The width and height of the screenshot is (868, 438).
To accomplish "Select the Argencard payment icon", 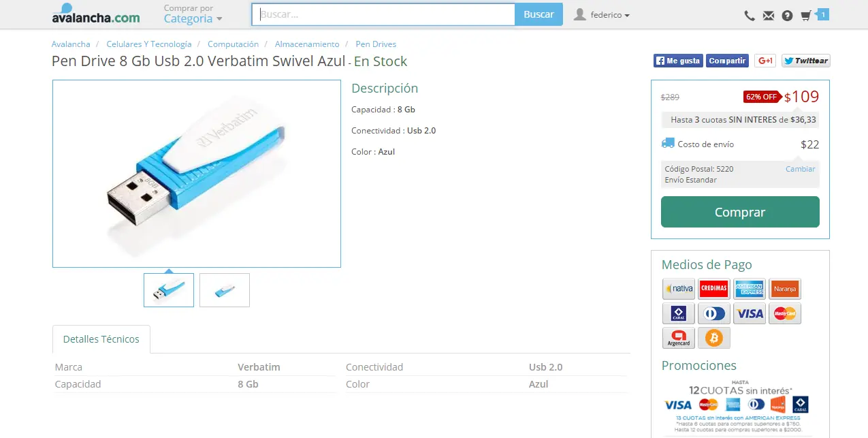I will point(679,338).
